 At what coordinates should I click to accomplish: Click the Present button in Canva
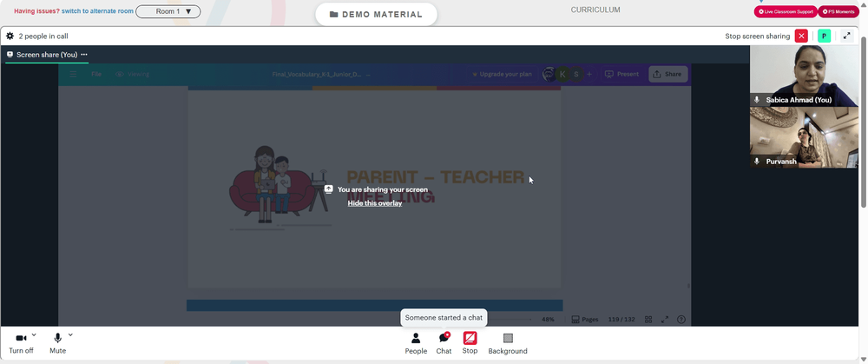[622, 74]
